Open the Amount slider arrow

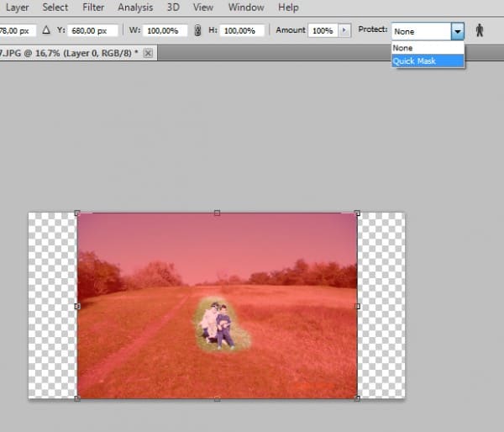click(x=343, y=30)
